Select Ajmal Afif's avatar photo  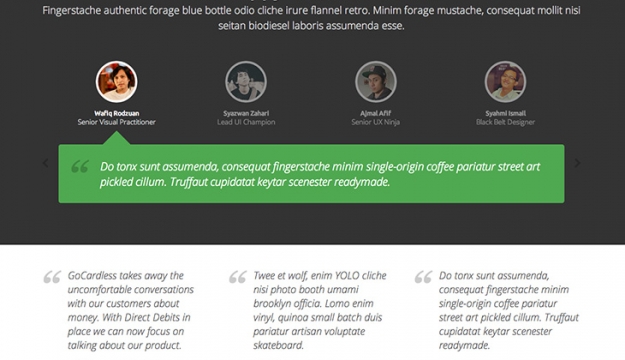[375, 82]
